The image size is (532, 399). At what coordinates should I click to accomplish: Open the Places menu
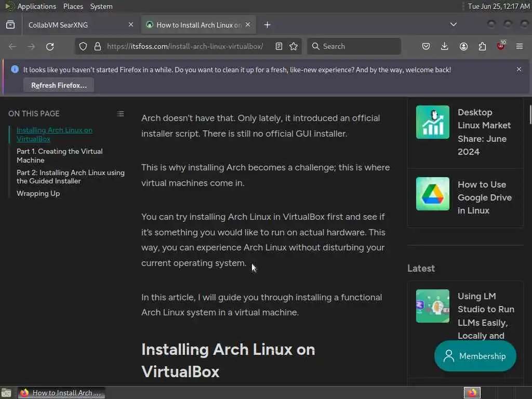point(73,6)
